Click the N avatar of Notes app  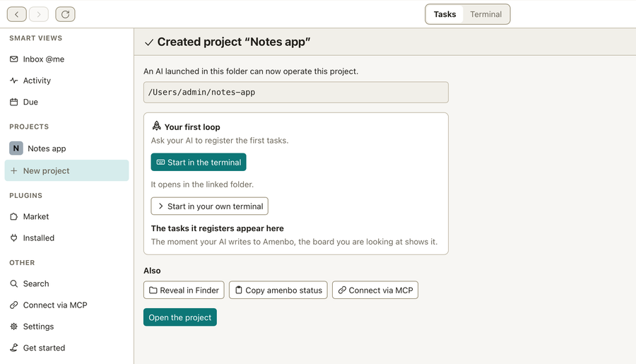coord(16,148)
